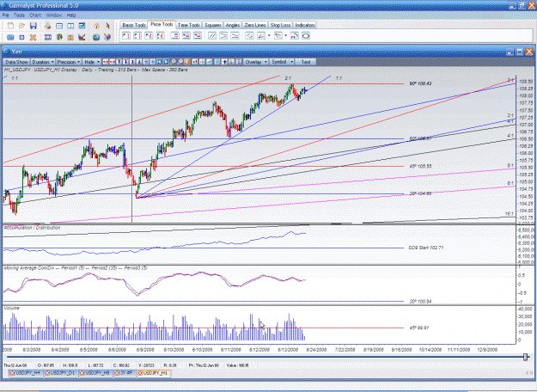The width and height of the screenshot is (537, 392).
Task: Click the 90° 108.43 price level label
Action: pyautogui.click(x=420, y=83)
